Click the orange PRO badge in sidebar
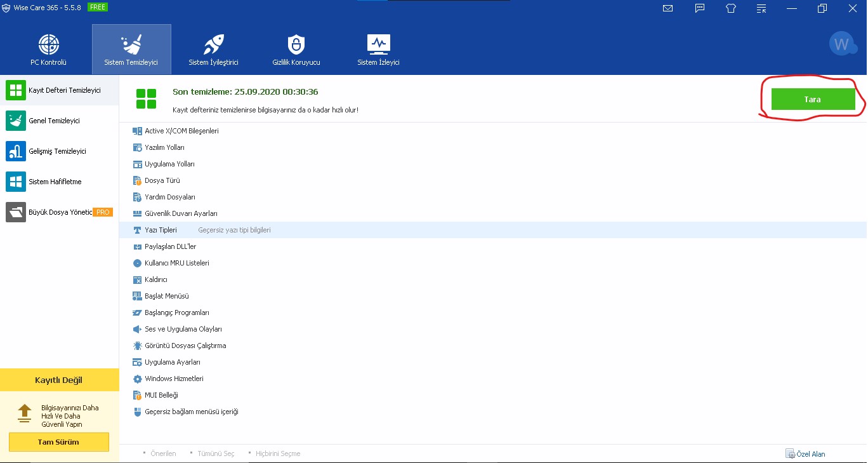The height and width of the screenshot is (463, 868). pyautogui.click(x=103, y=212)
